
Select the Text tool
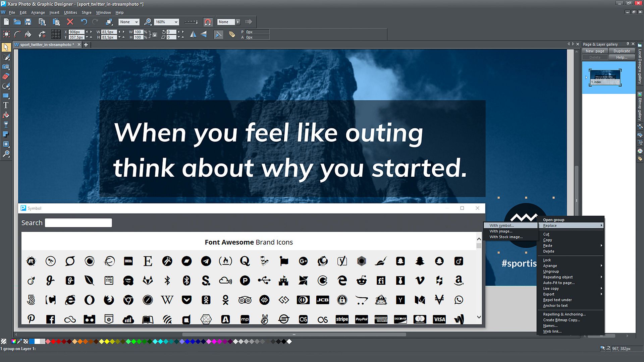[x=6, y=105]
